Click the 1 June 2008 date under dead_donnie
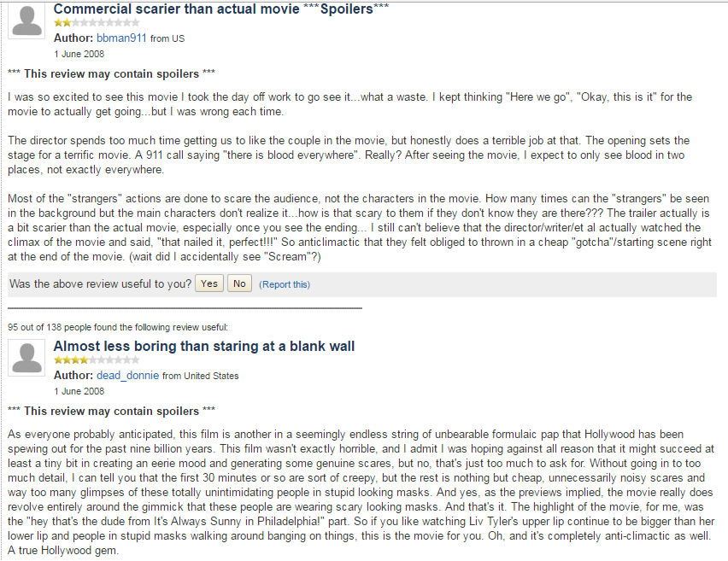 click(79, 391)
